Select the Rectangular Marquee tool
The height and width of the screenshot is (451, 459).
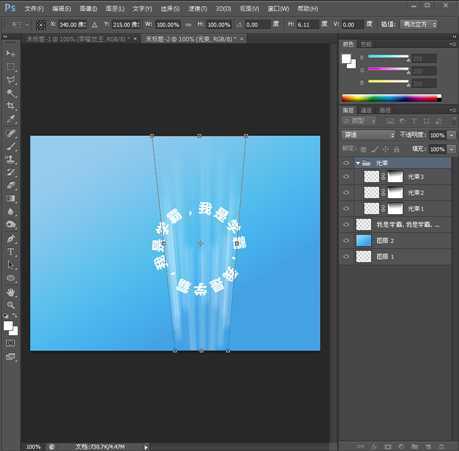[11, 66]
